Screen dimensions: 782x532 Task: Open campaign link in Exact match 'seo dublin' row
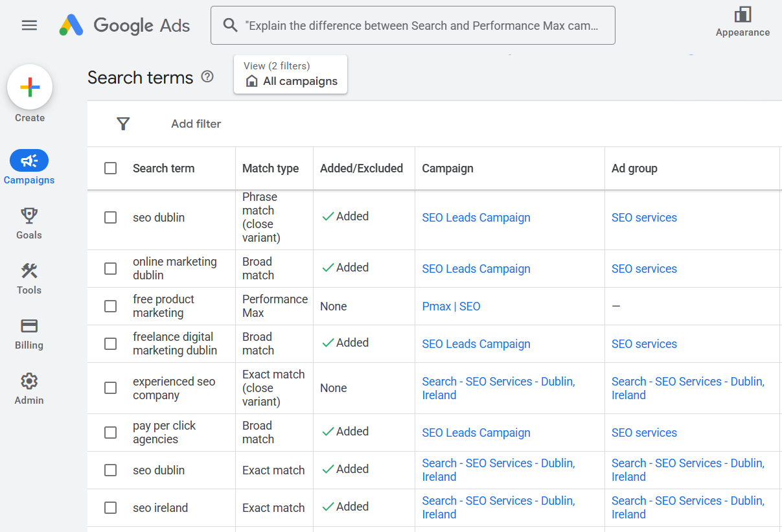pyautogui.click(x=498, y=470)
